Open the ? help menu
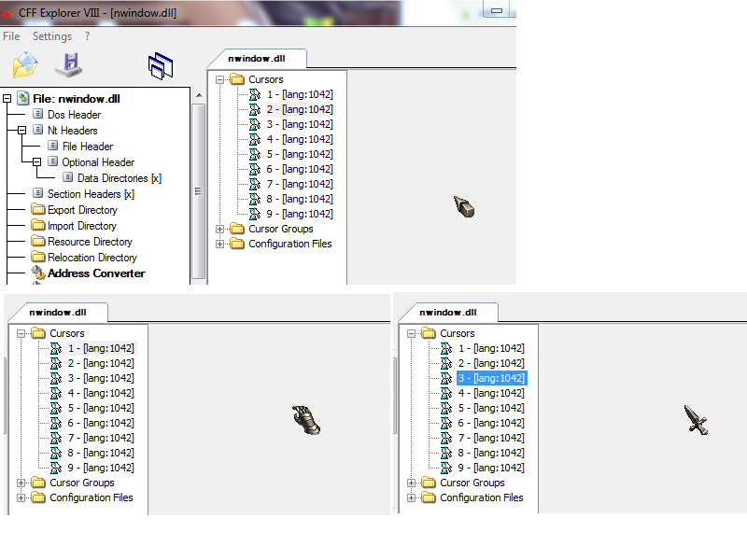 point(87,36)
